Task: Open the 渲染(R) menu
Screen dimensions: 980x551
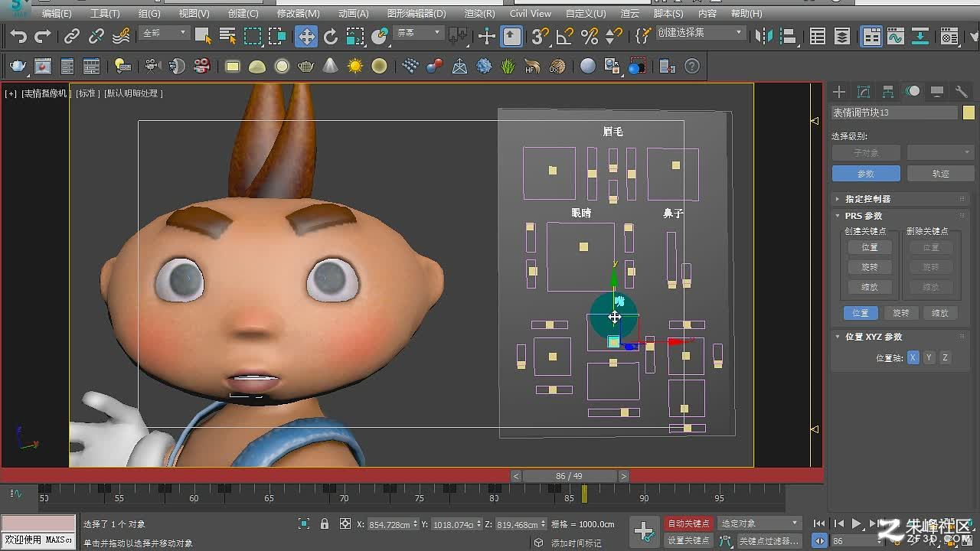Action: 479,14
